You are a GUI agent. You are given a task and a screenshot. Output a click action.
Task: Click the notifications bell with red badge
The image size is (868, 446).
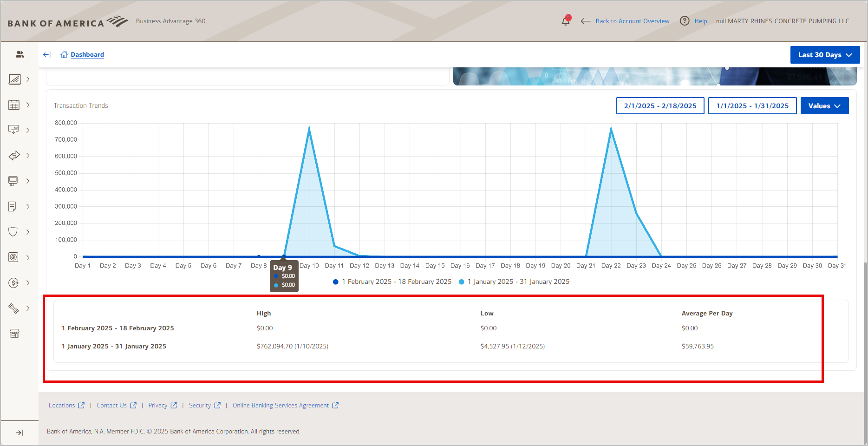pyautogui.click(x=566, y=21)
